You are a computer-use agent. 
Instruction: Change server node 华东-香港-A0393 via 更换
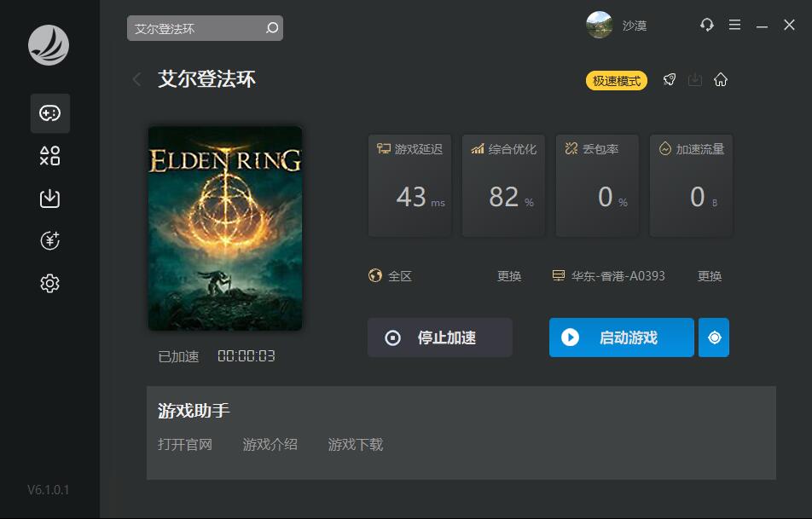pos(710,276)
